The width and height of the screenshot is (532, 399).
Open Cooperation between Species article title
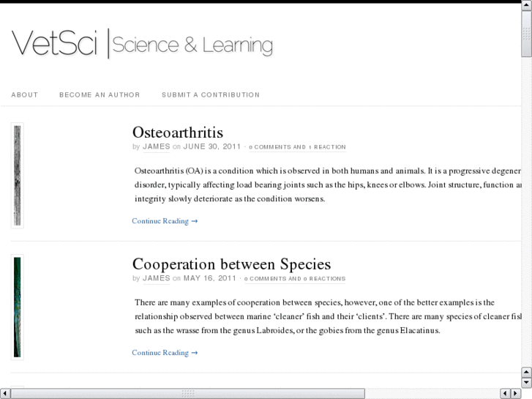tap(231, 264)
